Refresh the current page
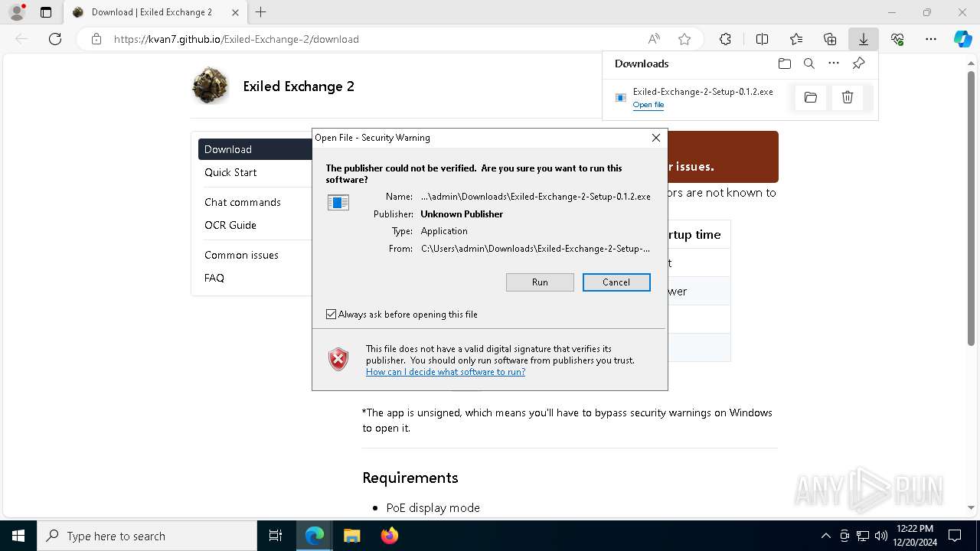 55,39
